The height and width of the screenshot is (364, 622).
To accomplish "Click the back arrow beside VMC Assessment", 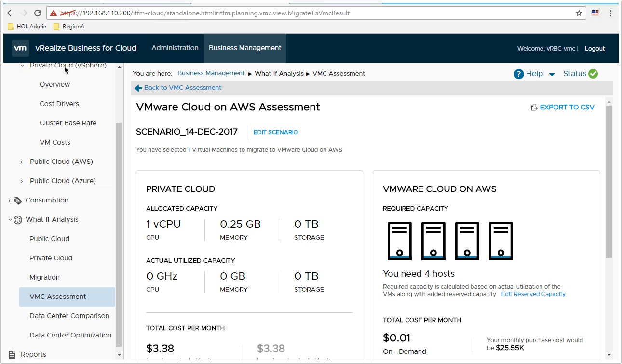I will click(138, 88).
